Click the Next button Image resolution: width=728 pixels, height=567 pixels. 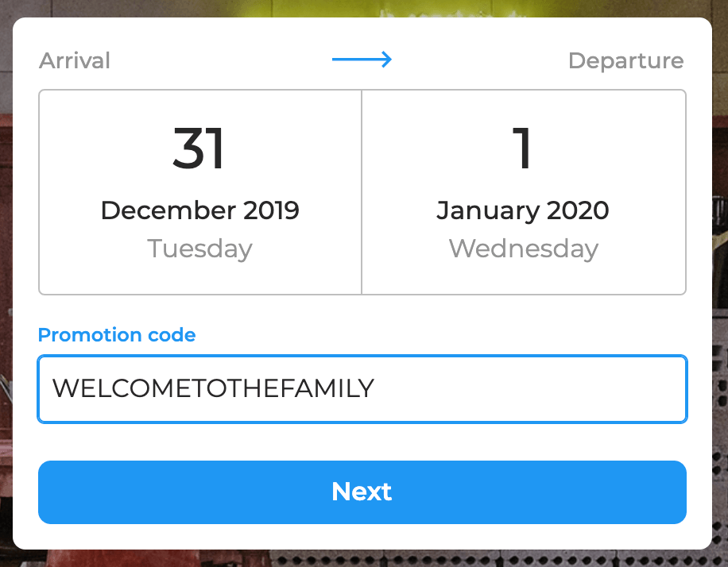pyautogui.click(x=362, y=492)
